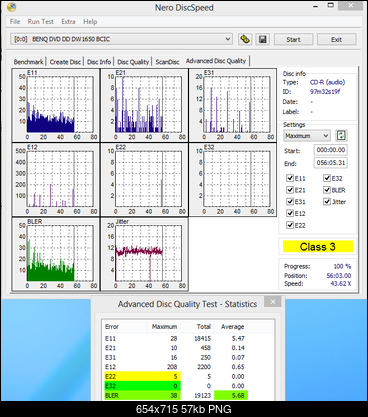Toggle the E32 checkbox
Screen dimensions: 368x417
point(327,178)
